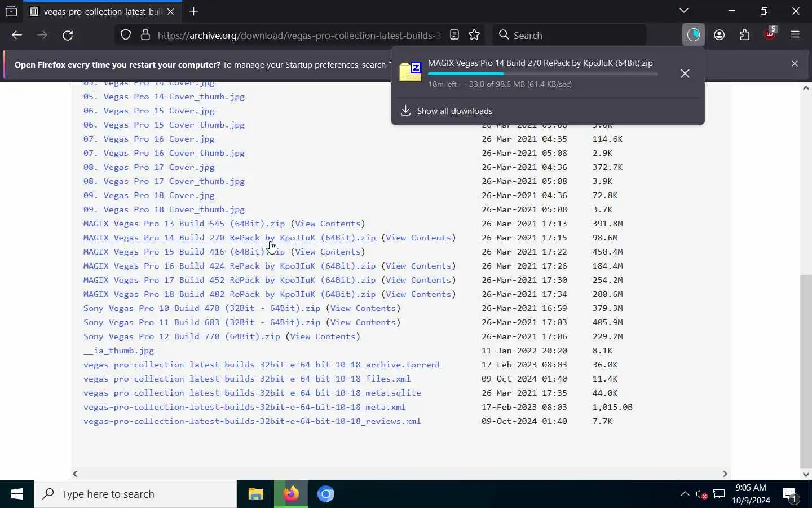Click the Firefox View icon in tab bar
The width and height of the screenshot is (812, 508).
click(x=11, y=11)
